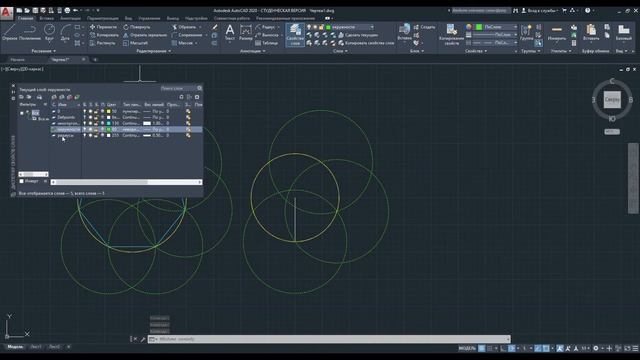Select the Полилиния (Polyline) tool
640x360 pixels.
[29, 32]
